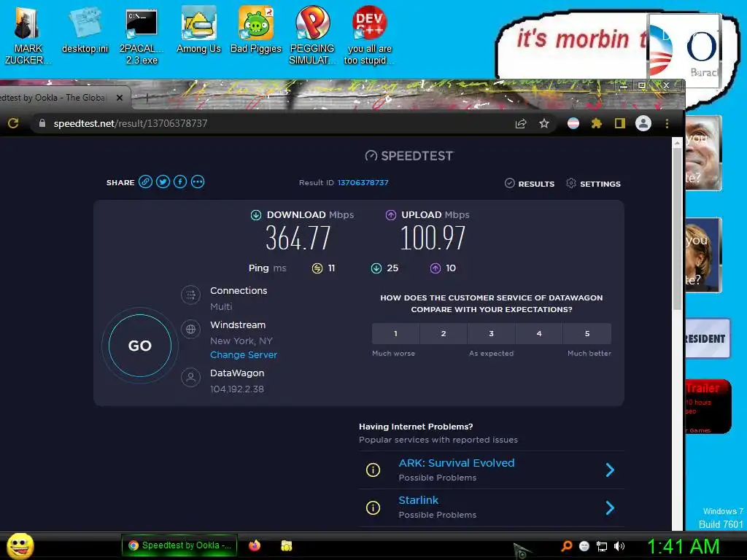747x560 pixels.
Task: Select the 2PACAL 2.3.exe desktop icon
Action: coord(142,36)
